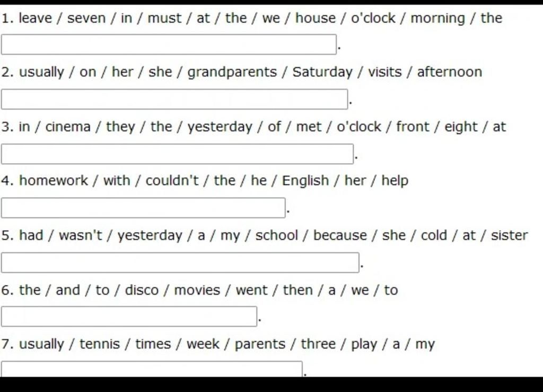Click the word 'yesterday' in sentence 3
543x392 pixels.
point(220,127)
